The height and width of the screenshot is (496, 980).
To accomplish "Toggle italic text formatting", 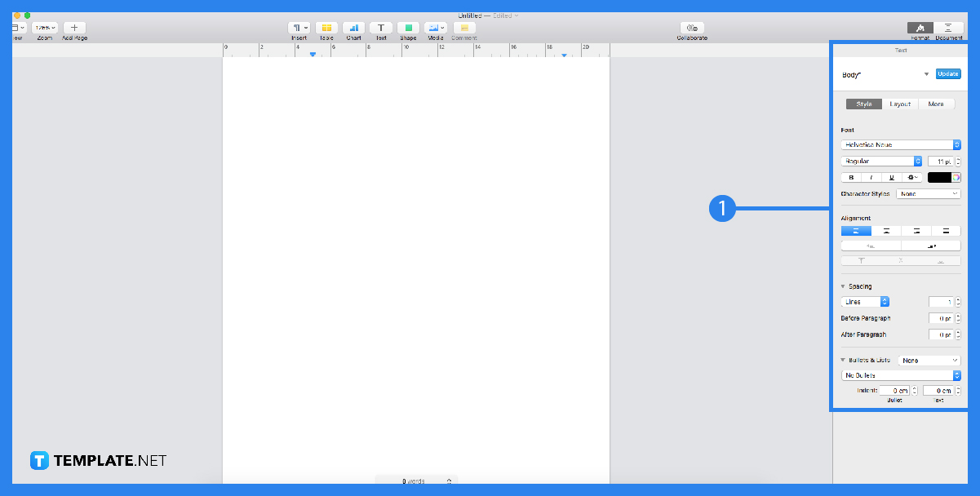I will [x=871, y=176].
